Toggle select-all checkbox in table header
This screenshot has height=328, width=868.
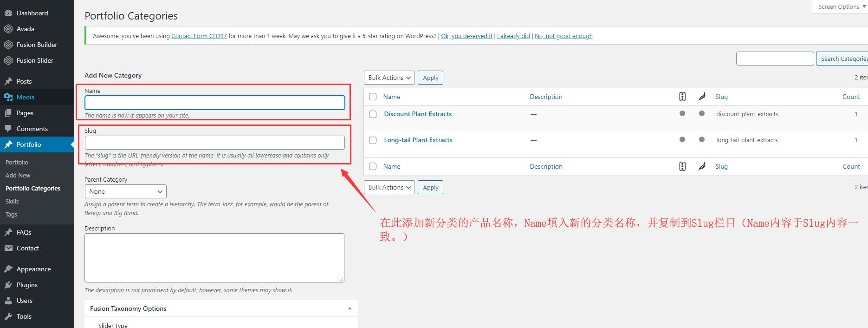373,97
